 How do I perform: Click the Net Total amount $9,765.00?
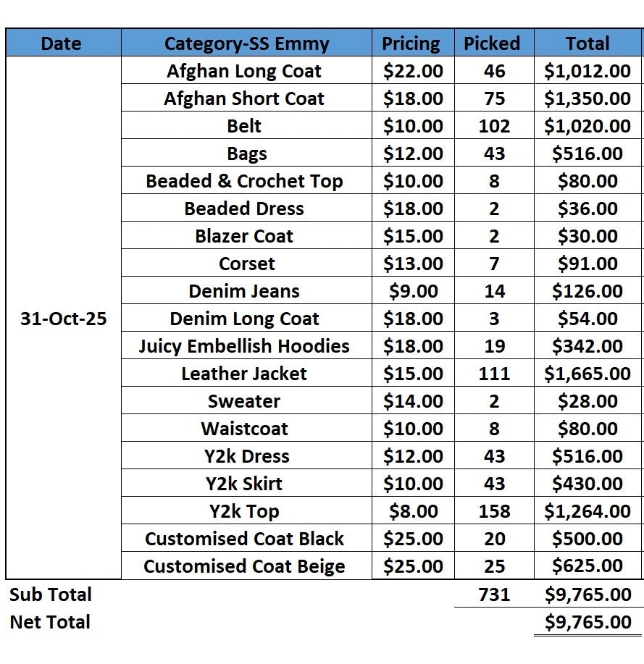pos(587,622)
